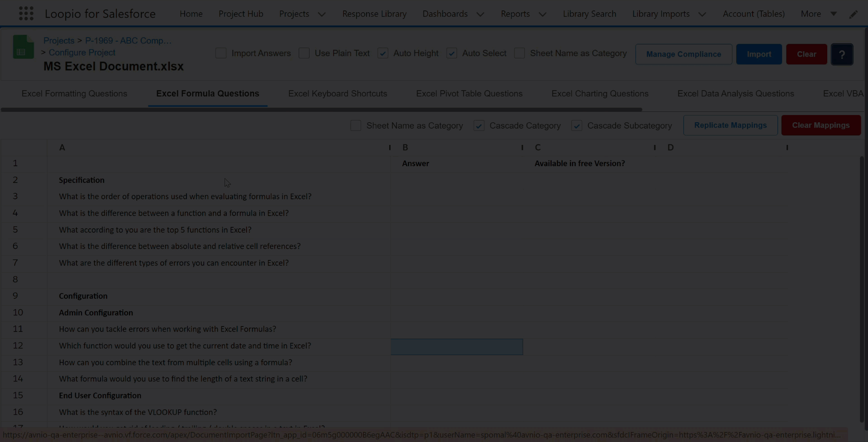Expand the Projects menu chevron
The width and height of the screenshot is (868, 442).
(322, 14)
